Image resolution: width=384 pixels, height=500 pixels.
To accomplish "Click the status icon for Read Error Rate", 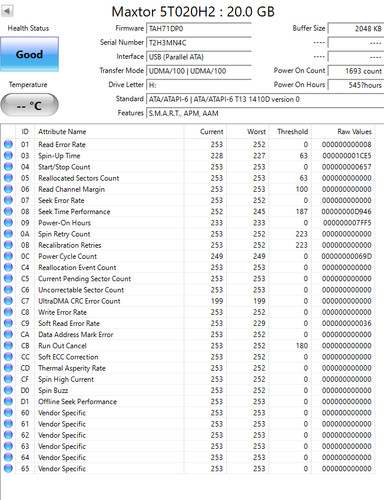I will tap(8, 144).
